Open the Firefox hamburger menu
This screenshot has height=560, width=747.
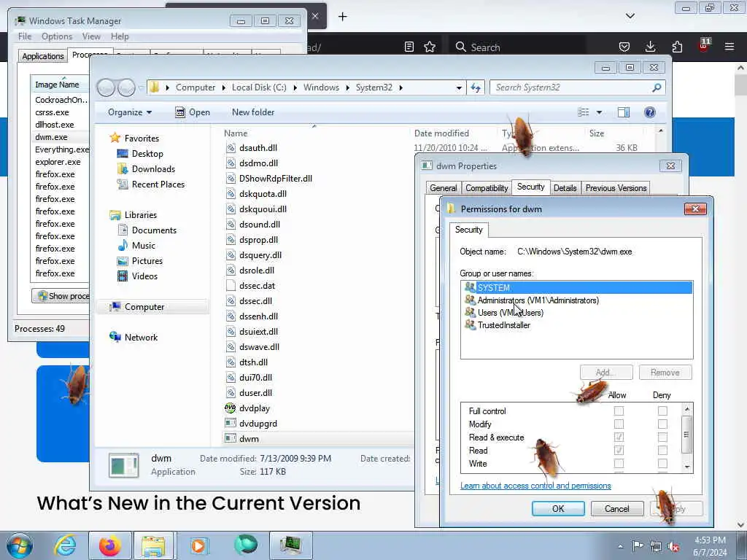pos(729,47)
